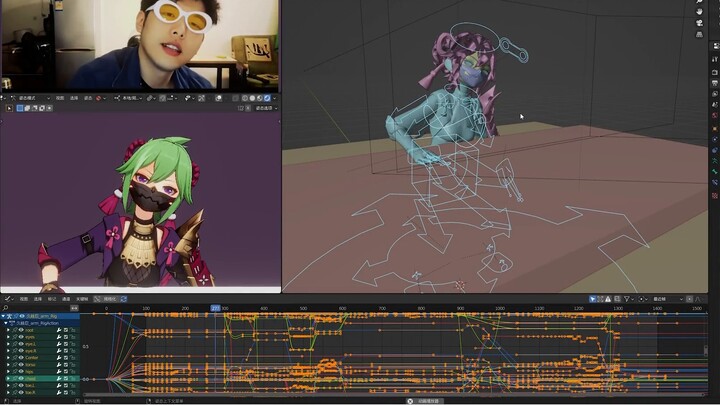The width and height of the screenshot is (720, 405).
Task: Toggle only show errors warning icon
Action: click(x=608, y=299)
